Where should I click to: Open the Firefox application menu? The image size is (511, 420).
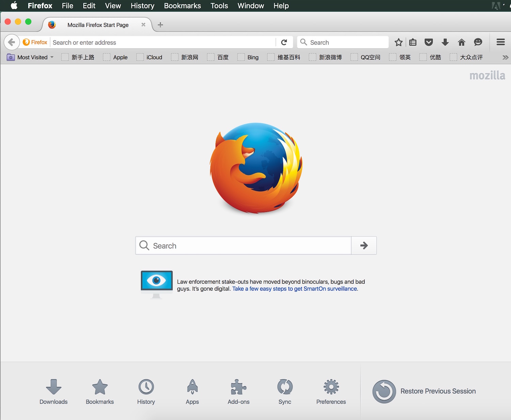pyautogui.click(x=40, y=5)
